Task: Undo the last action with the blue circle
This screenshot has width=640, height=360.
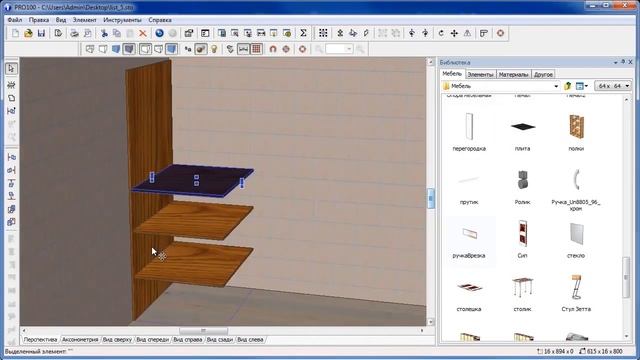Action: tap(160, 33)
